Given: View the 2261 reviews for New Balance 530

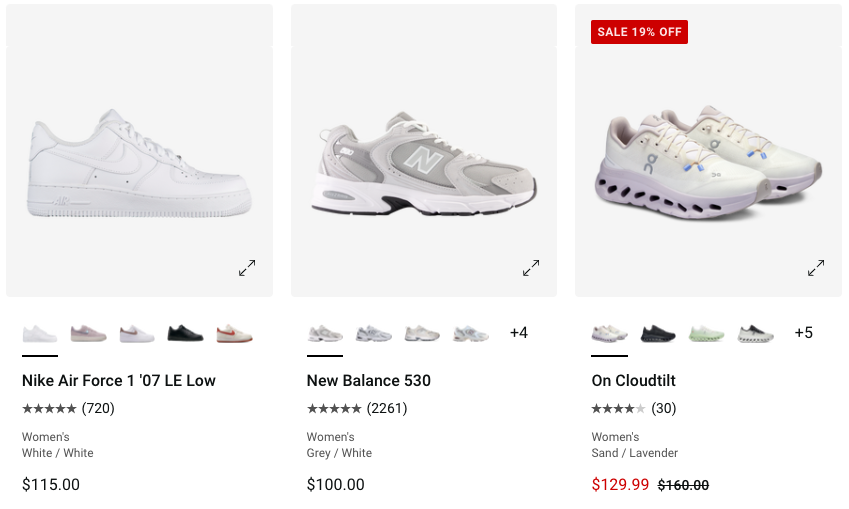Looking at the screenshot, I should [357, 408].
